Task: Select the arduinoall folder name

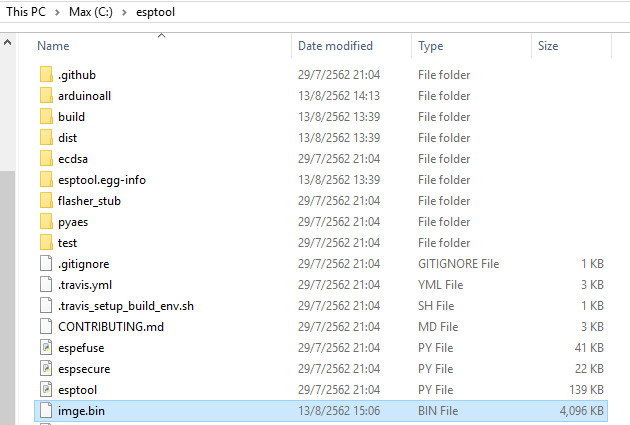Action: point(84,96)
